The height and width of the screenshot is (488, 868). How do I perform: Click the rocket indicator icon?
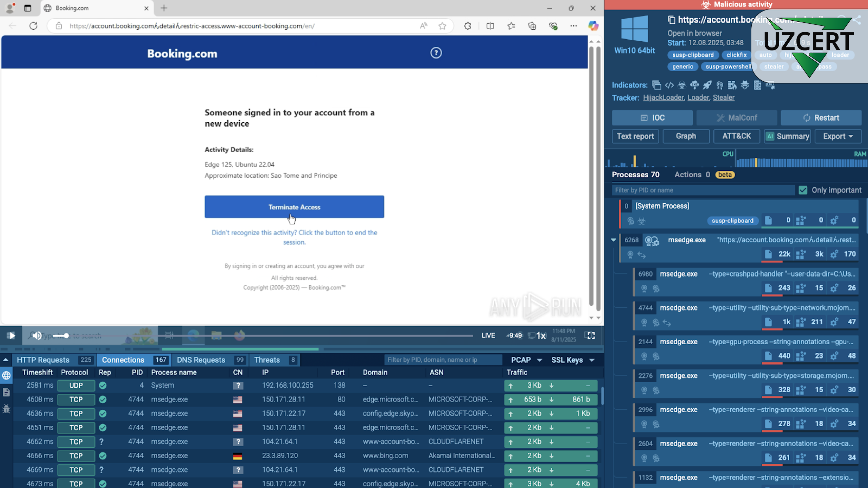point(707,85)
